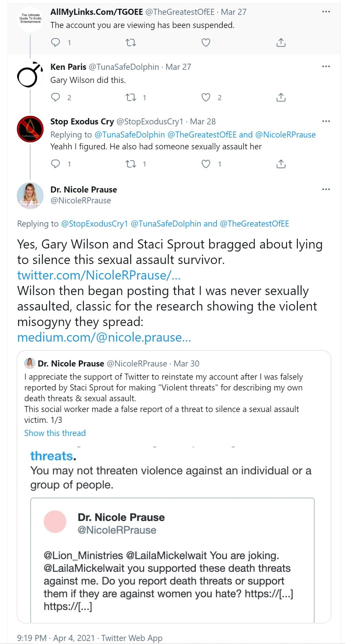Open more options menu on Ken Paris tweet
345x644 pixels.
click(x=326, y=66)
